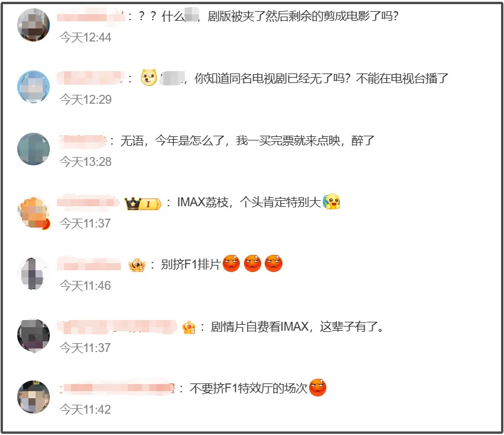Viewport: 504px width, 435px height.
Task: Click the crown badge before 剧情片自费看IMAX
Action: (x=189, y=328)
